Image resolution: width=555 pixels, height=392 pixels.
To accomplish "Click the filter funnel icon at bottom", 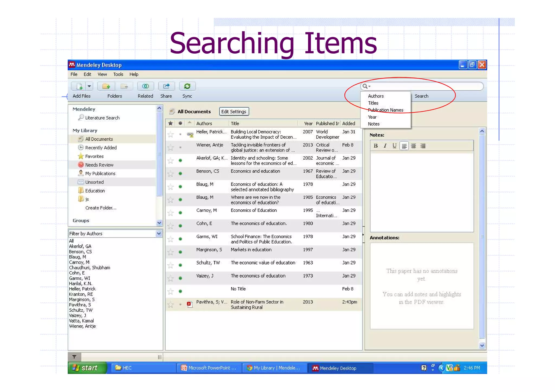I will (x=74, y=357).
